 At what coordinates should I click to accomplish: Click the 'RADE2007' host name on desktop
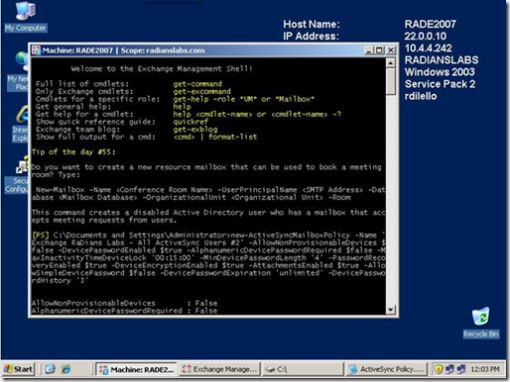[430, 24]
